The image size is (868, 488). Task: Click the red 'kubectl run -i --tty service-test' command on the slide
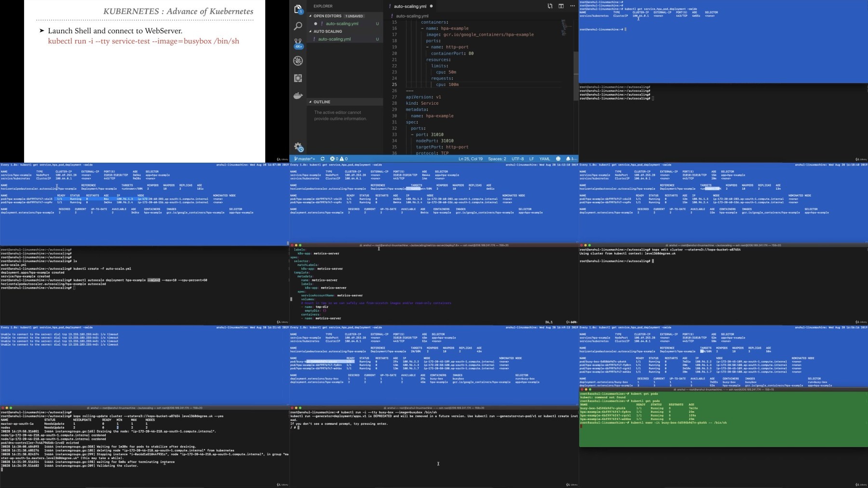point(144,41)
